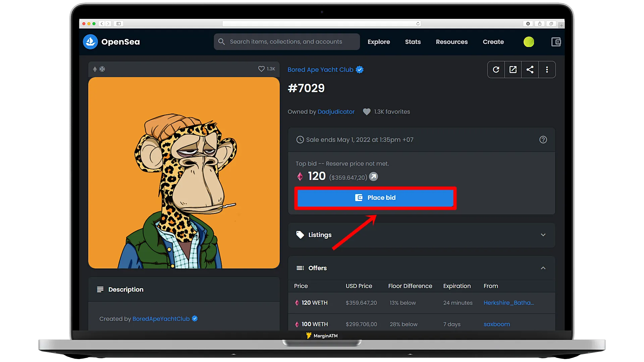Screen dimensions: 644x362
Task: Click the 100 WETH offer price
Action: (315, 324)
